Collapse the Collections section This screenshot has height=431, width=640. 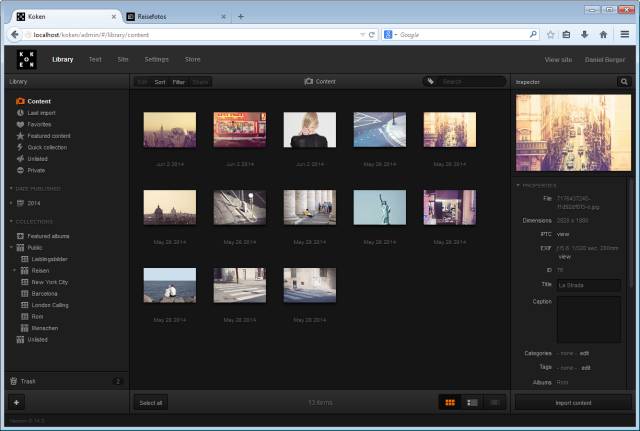[x=11, y=221]
